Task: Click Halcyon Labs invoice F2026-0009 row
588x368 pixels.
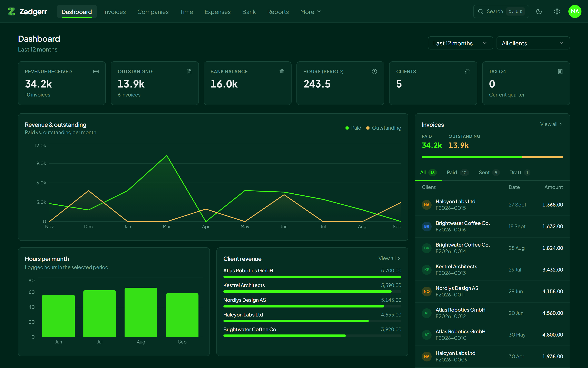Action: tap(492, 356)
